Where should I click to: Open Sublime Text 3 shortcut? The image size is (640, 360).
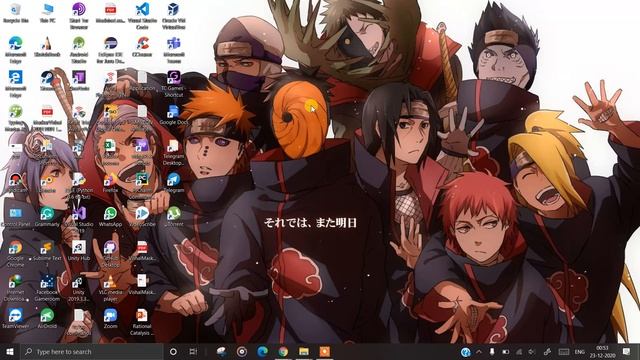click(47, 254)
